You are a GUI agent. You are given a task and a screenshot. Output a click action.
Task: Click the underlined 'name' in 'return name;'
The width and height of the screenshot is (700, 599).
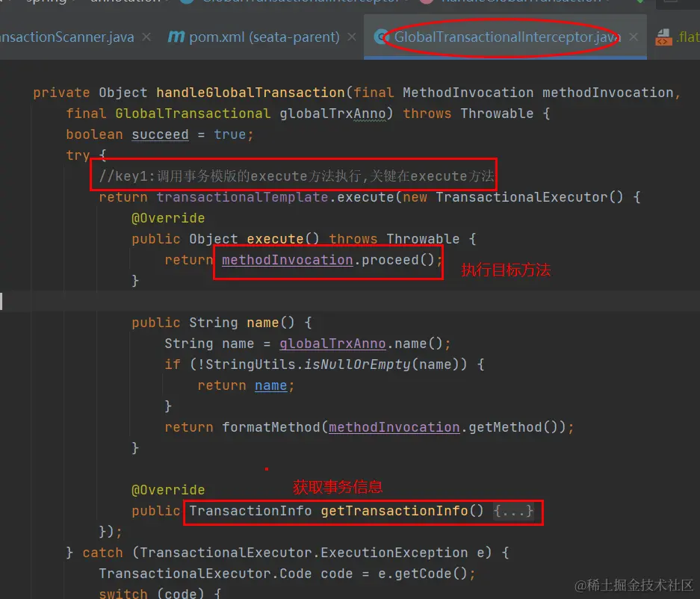271,385
